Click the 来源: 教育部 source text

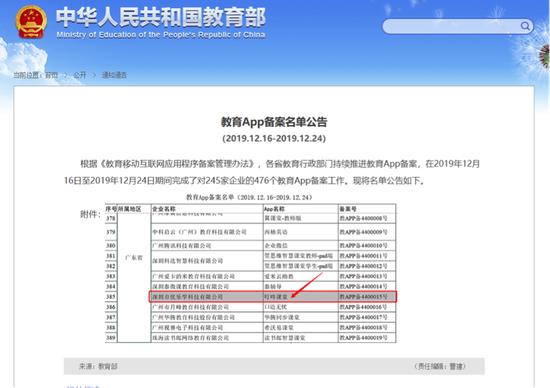coord(98,366)
